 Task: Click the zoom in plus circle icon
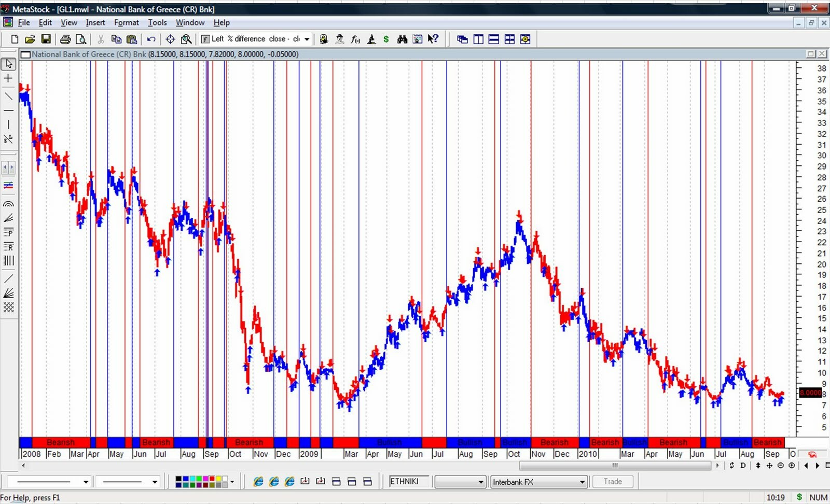792,466
